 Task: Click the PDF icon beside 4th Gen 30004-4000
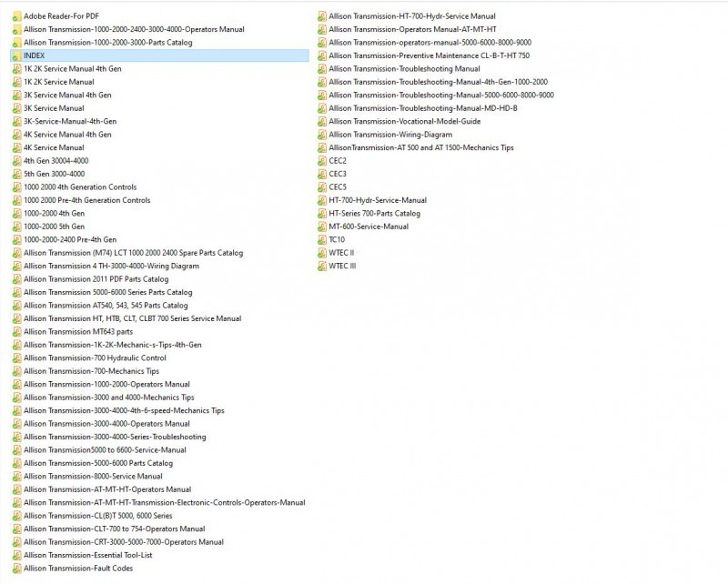pyautogui.click(x=16, y=161)
